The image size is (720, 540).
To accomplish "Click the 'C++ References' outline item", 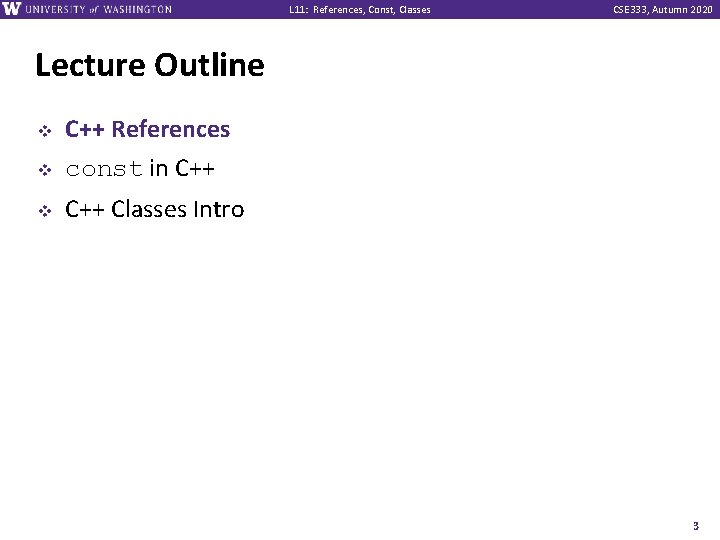I will [x=147, y=129].
